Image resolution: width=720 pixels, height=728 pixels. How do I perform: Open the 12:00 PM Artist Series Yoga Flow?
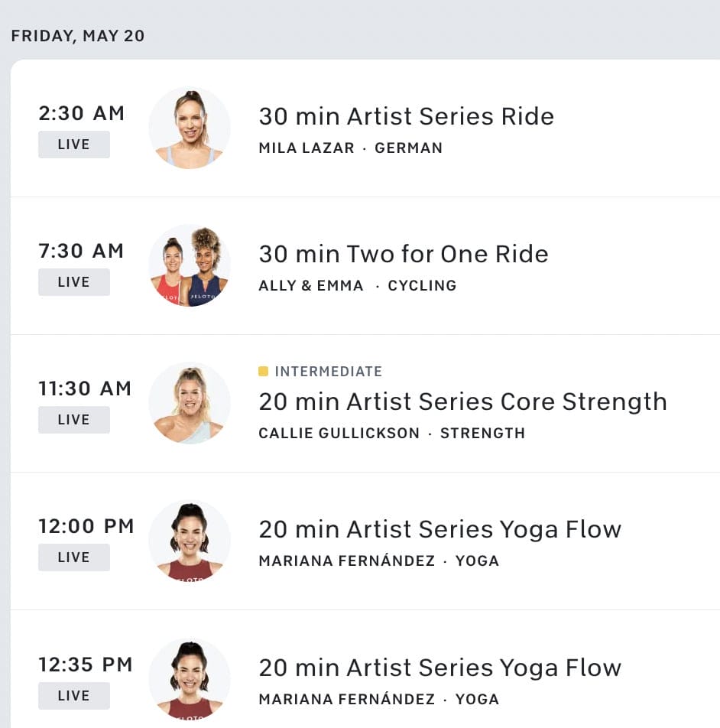[x=439, y=529]
